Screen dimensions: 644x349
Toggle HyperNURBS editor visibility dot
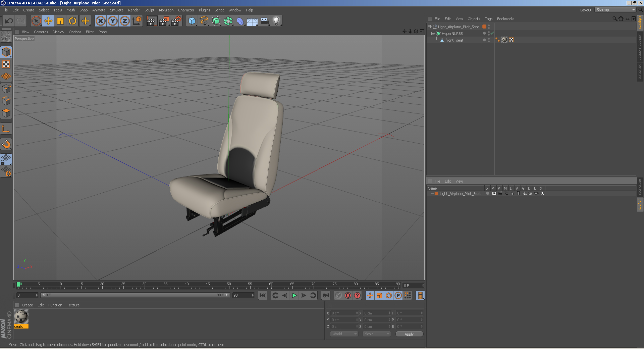click(x=489, y=32)
